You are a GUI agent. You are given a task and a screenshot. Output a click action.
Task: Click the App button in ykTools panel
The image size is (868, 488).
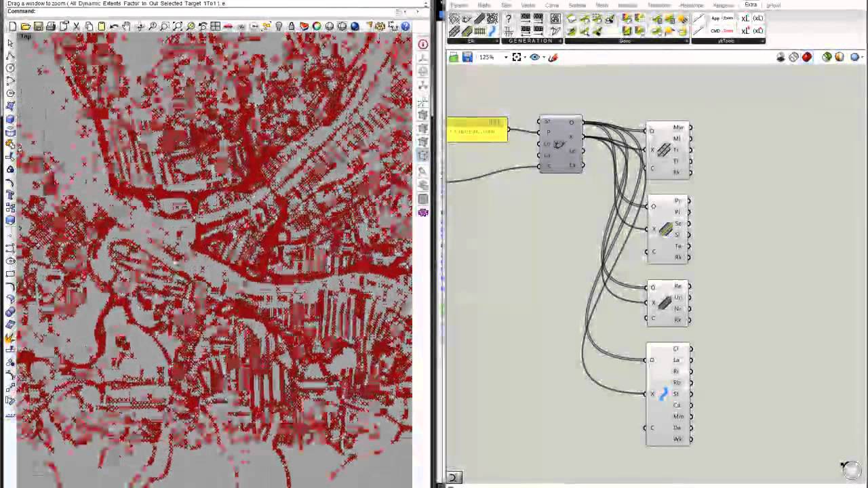click(715, 19)
